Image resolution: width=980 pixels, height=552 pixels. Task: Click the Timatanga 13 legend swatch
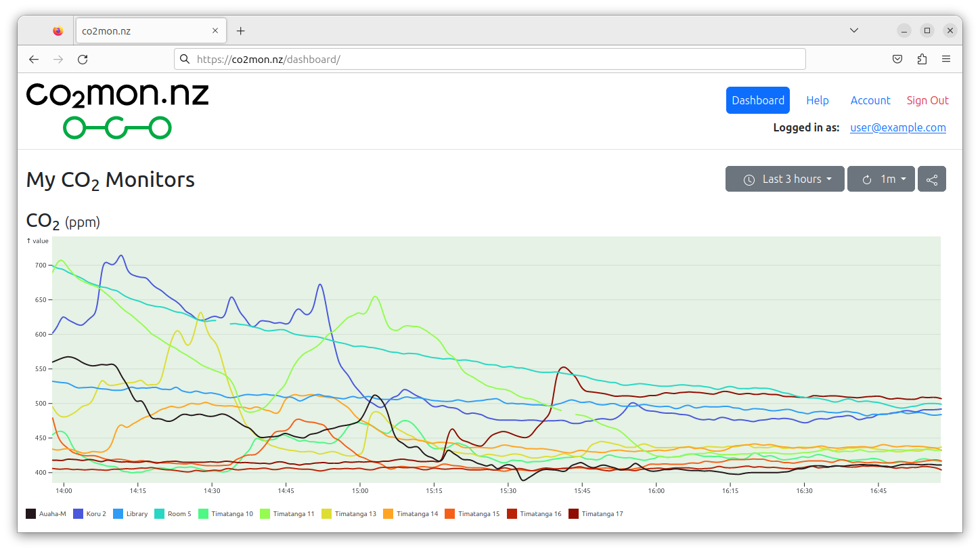pos(326,513)
